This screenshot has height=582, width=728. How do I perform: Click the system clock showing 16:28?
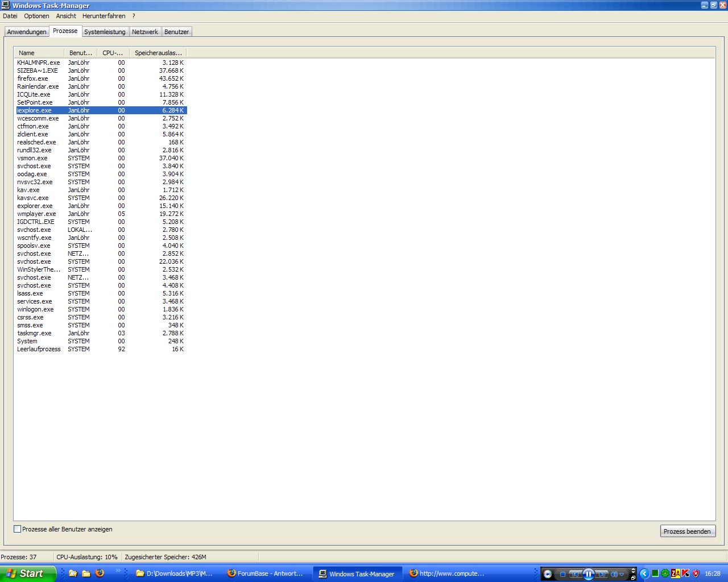pos(713,574)
